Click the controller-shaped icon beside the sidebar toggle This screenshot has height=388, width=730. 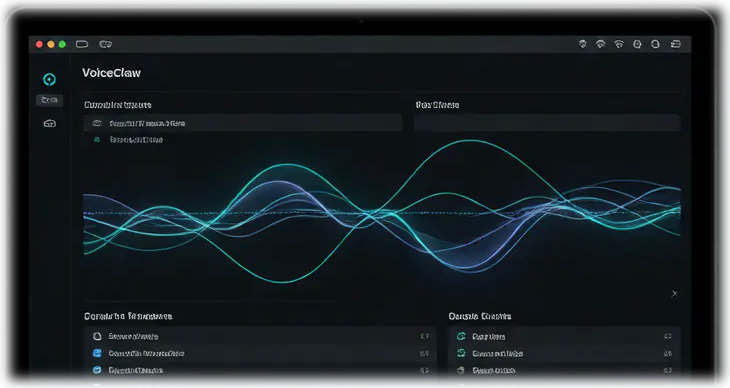pyautogui.click(x=106, y=44)
